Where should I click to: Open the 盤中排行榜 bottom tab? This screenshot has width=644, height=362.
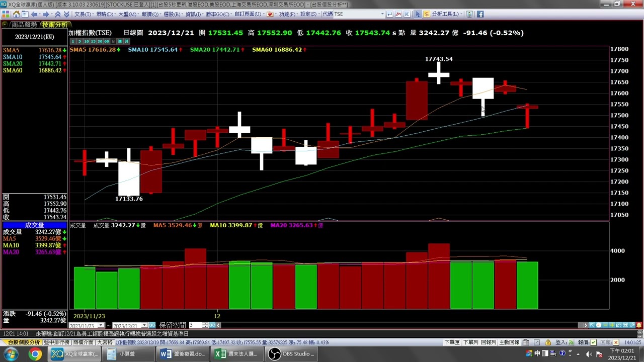tap(57, 342)
